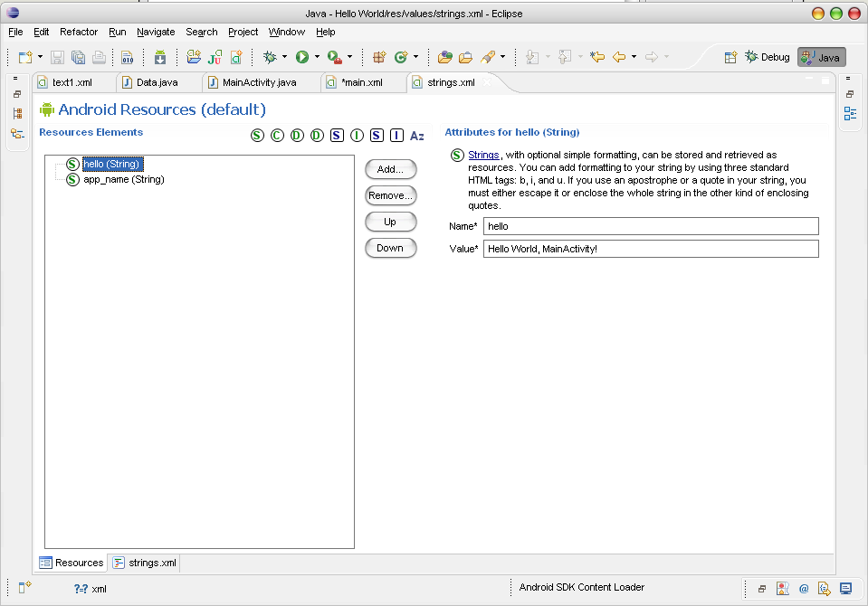Image resolution: width=868 pixels, height=606 pixels.
Task: Follow the Strings help link
Action: click(x=483, y=156)
